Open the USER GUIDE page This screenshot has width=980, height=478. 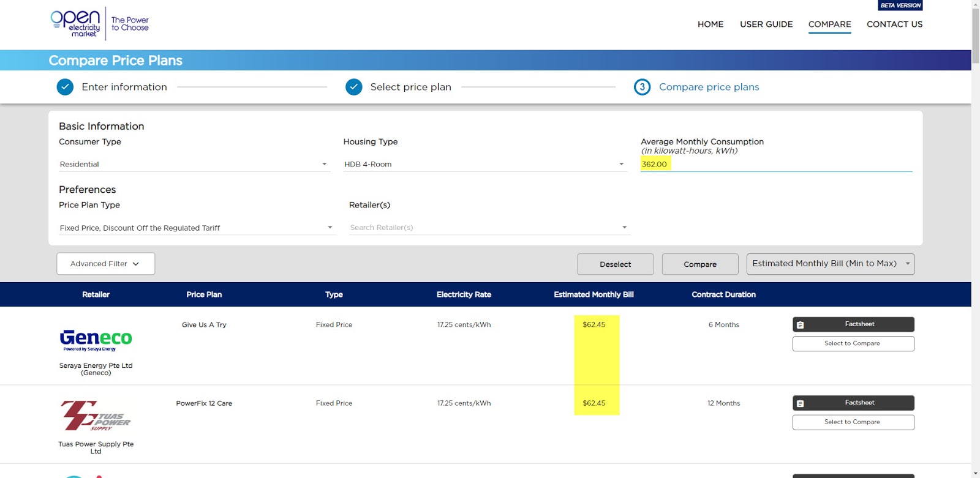(x=766, y=24)
